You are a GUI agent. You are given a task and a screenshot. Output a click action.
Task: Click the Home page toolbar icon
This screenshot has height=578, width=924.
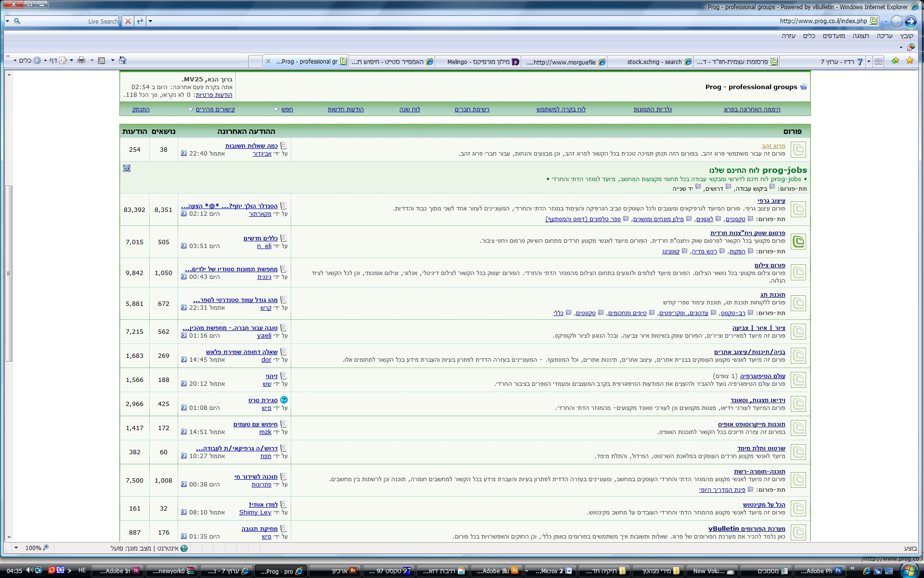coord(123,61)
